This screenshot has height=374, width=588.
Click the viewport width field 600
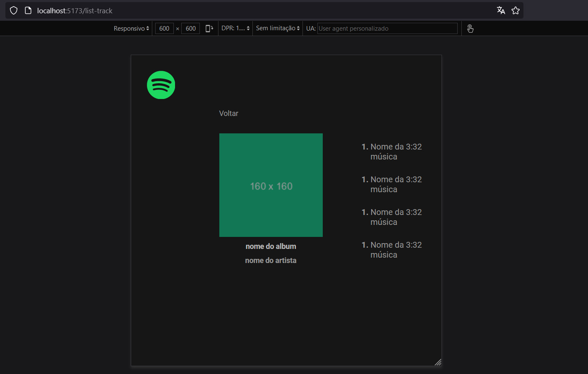(164, 28)
